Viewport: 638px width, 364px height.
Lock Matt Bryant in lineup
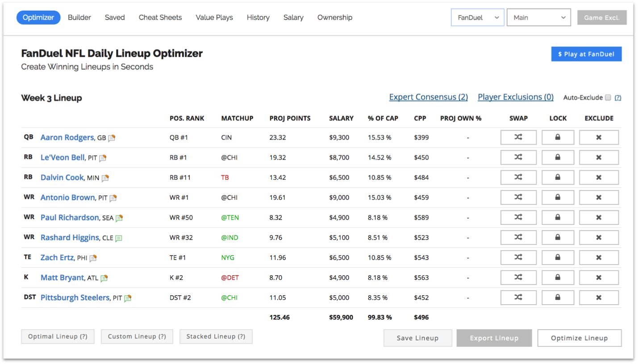558,277
